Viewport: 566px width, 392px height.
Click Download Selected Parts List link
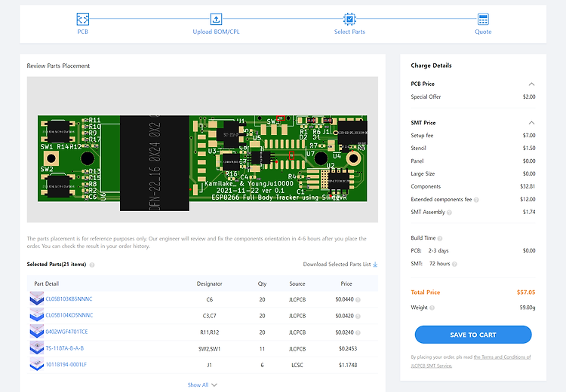pyautogui.click(x=337, y=265)
